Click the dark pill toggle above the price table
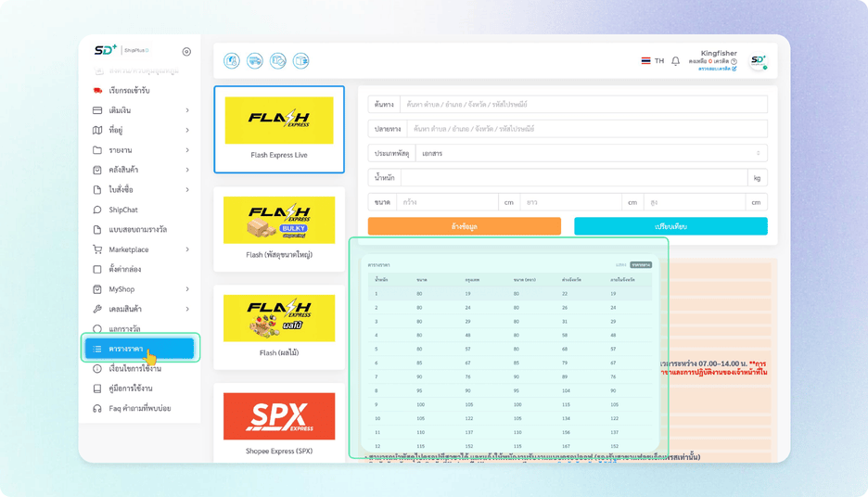Viewport: 868px width, 497px height. [x=641, y=265]
